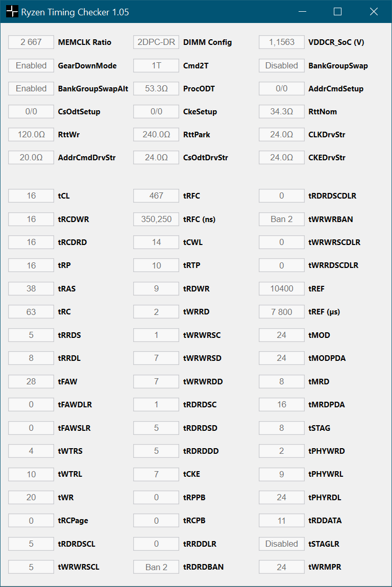Select the tREF value box showing 10400

tap(282, 288)
